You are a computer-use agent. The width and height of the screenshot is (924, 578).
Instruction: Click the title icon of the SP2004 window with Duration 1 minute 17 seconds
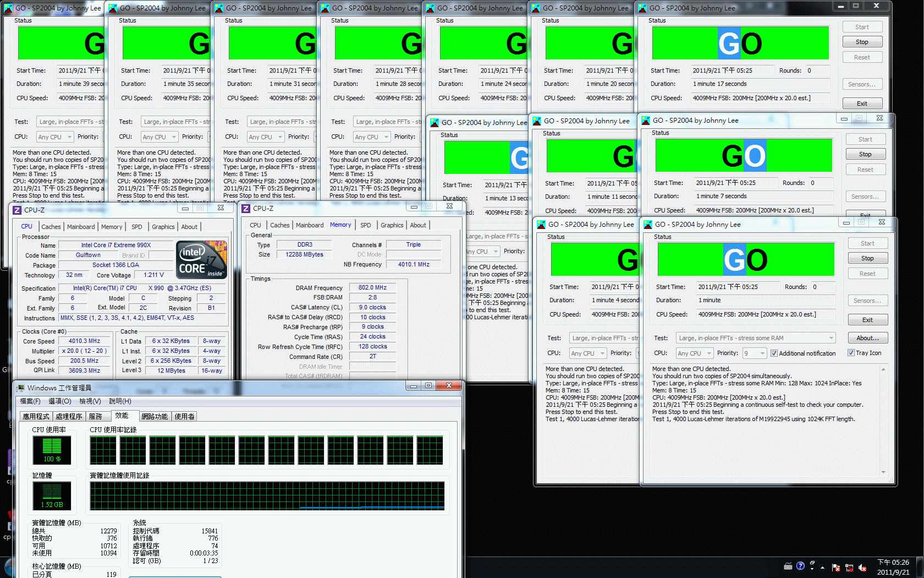tap(642, 8)
